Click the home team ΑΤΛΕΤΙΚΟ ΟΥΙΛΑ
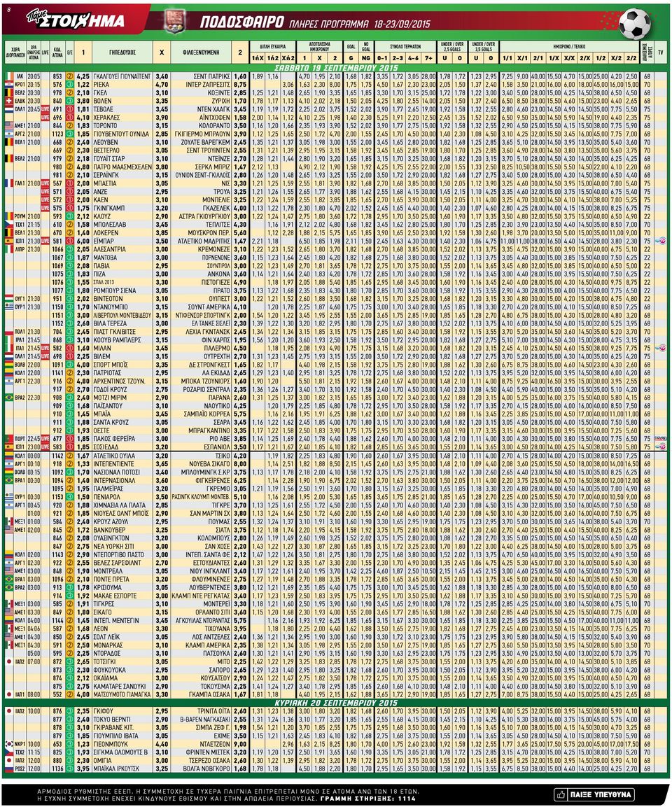The height and width of the screenshot is (807, 672). point(113,456)
